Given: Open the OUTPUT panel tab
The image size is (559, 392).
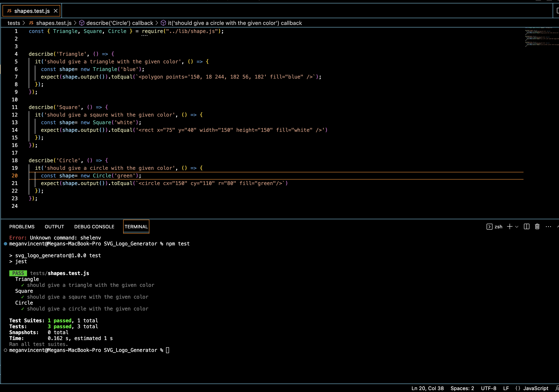Looking at the screenshot, I should [54, 227].
